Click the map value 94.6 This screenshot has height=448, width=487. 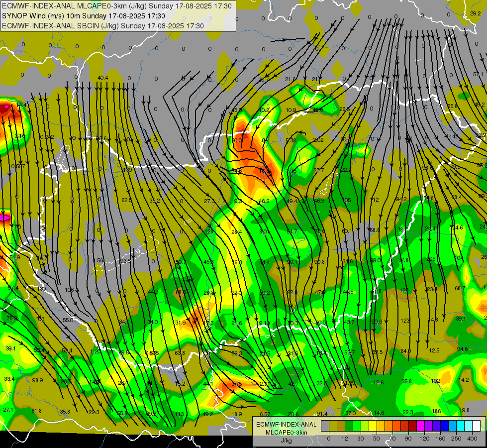463,349
